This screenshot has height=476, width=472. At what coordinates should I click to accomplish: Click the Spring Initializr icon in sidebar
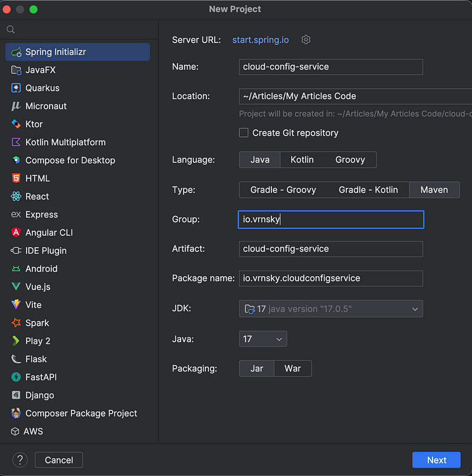(x=16, y=52)
